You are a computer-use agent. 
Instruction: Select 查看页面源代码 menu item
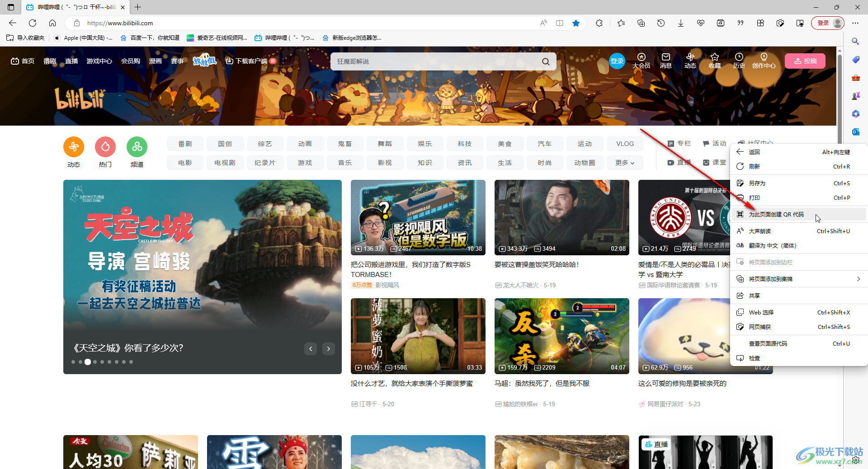pyautogui.click(x=798, y=343)
